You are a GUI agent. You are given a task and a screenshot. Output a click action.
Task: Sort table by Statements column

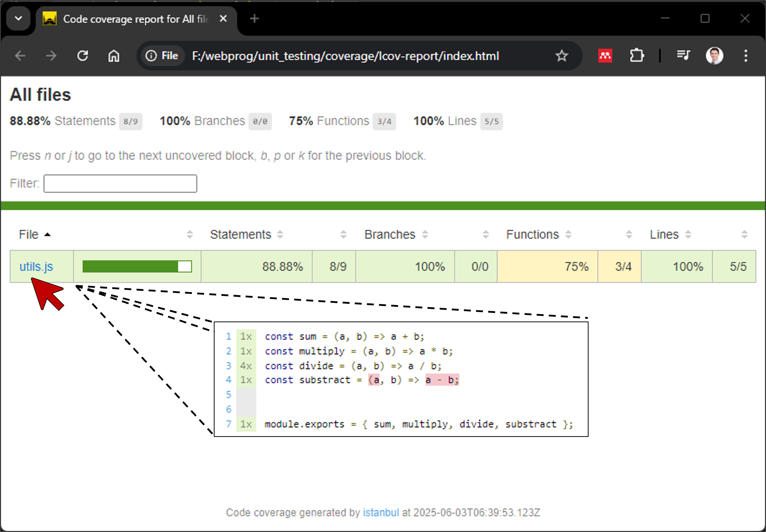pos(241,235)
